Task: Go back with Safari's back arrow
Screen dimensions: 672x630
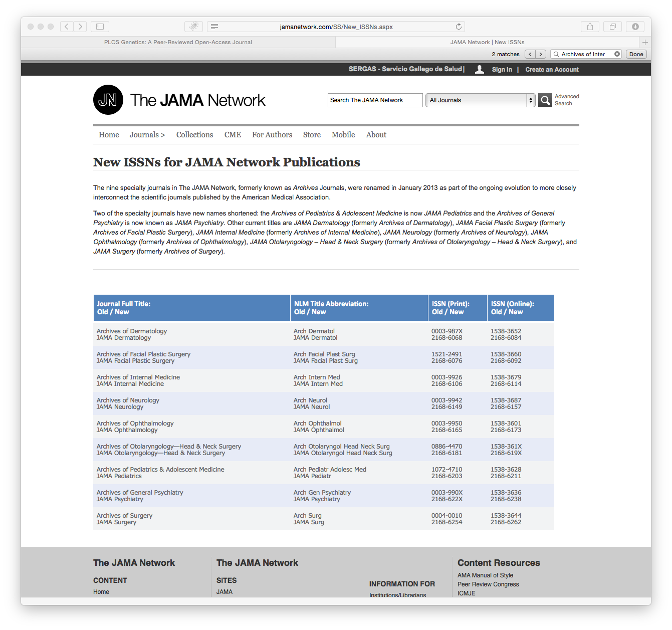Action: pos(67,27)
